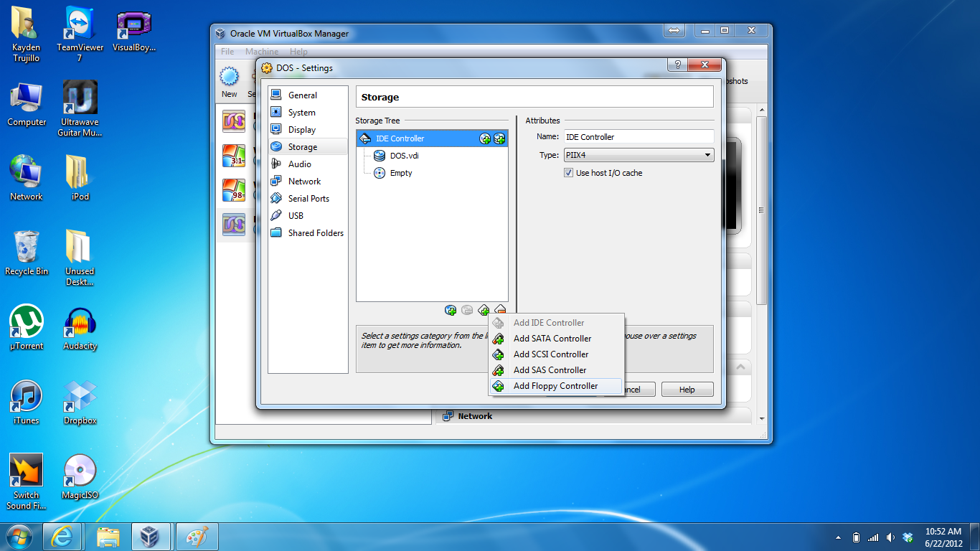This screenshot has width=980, height=551.
Task: Choose Add SATA Controller from menu
Action: pos(556,339)
